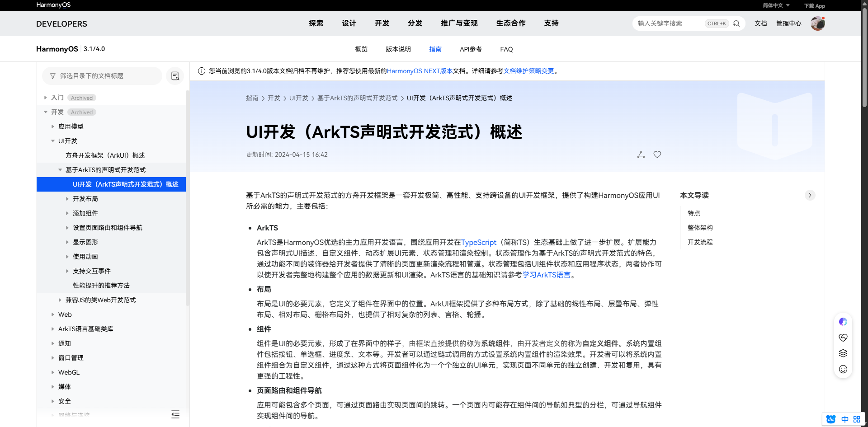Click the search magnifier icon
This screenshot has height=427, width=868.
click(x=736, y=23)
